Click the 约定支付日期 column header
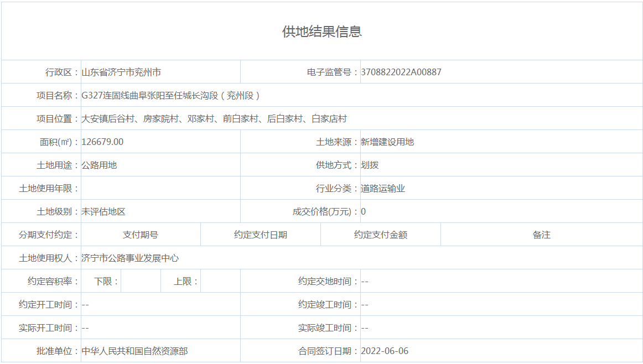Viewport: 643px width, 364px height. 261,235
